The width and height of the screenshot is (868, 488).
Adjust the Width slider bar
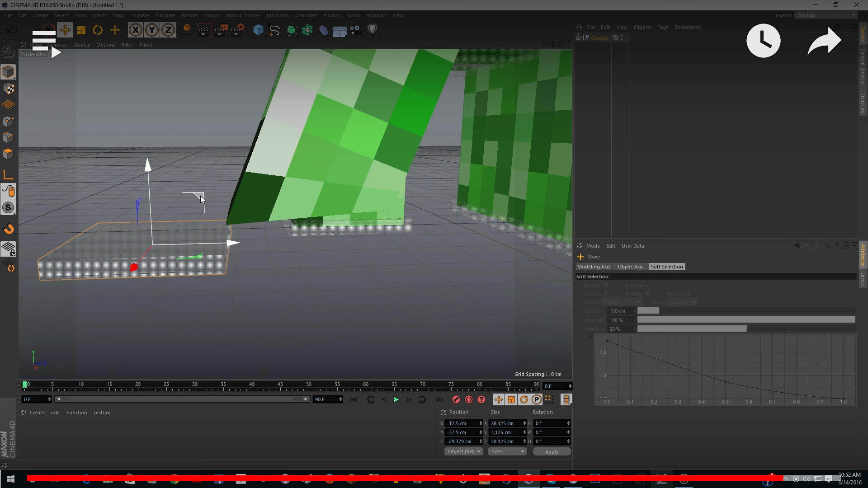[746, 329]
